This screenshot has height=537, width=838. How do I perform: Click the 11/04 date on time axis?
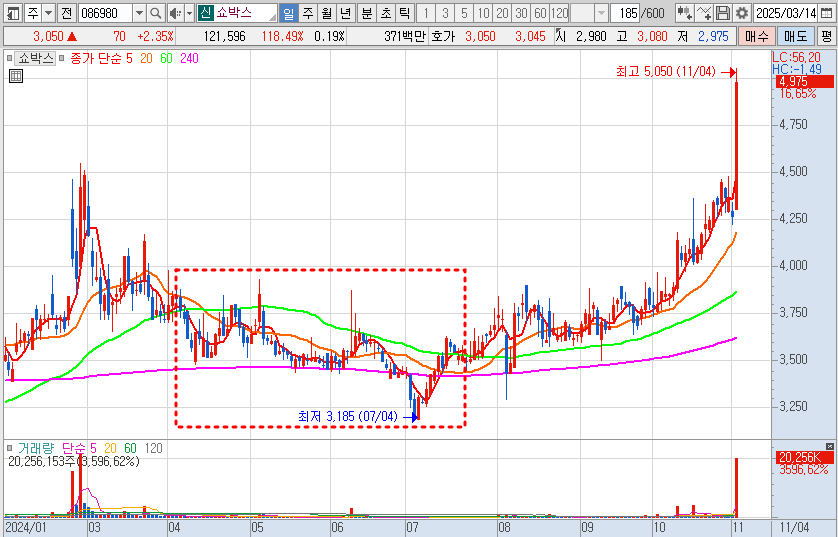[794, 528]
